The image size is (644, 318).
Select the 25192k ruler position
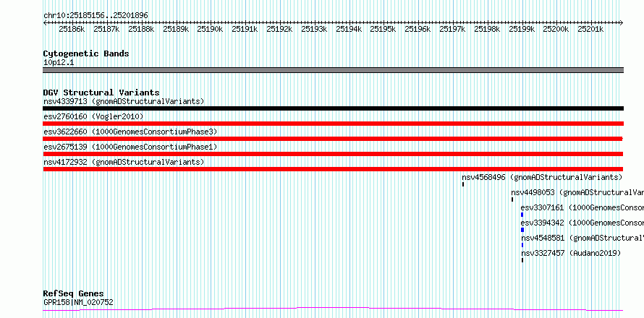[x=279, y=29]
